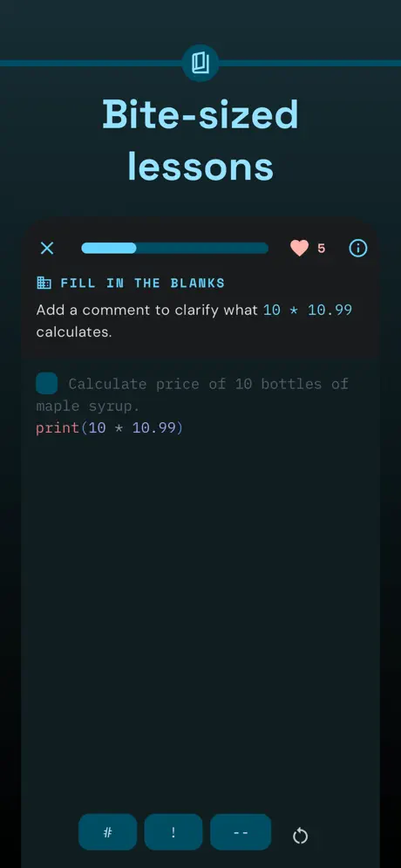Click the 'maple syrup.' comment line
Viewport: 401px width, 868px height.
[x=88, y=407]
